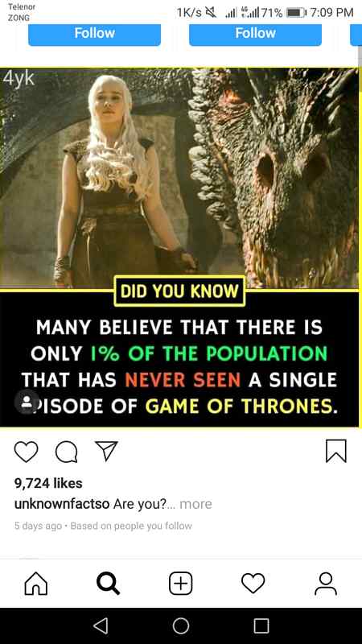Click the second Follow button

click(x=255, y=34)
